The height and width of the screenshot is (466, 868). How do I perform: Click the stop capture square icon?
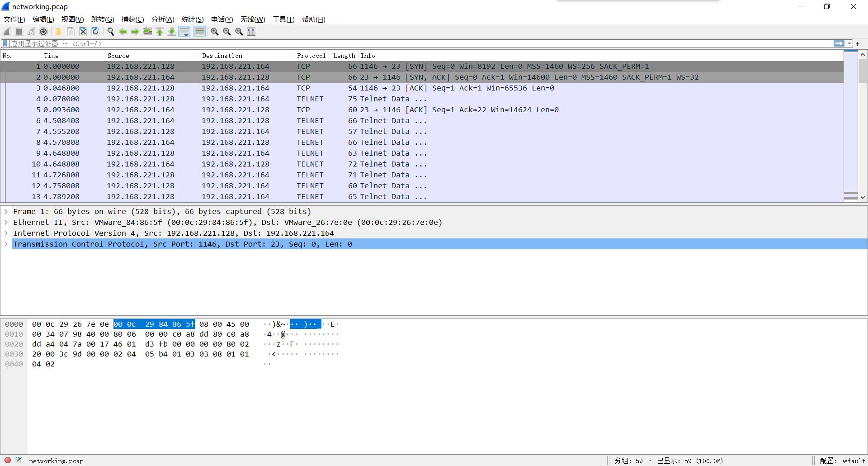(x=19, y=32)
